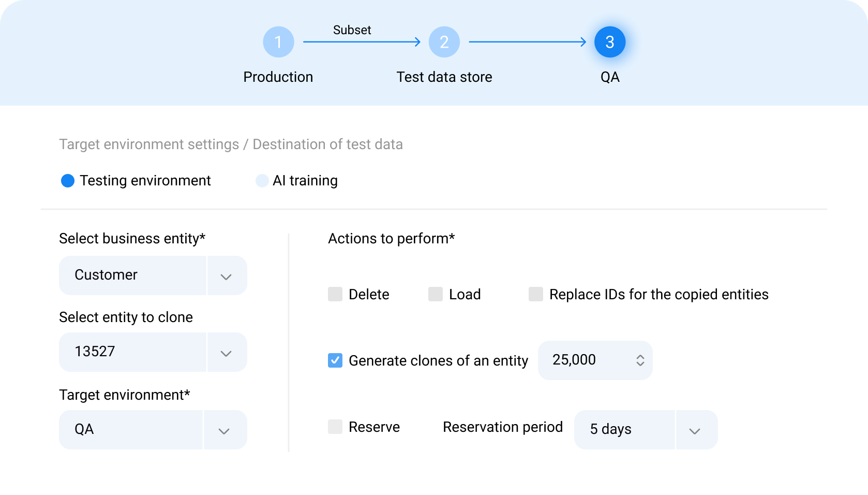The image size is (868, 495).
Task: Change the 5 days reservation period dropdown
Action: [x=695, y=429]
